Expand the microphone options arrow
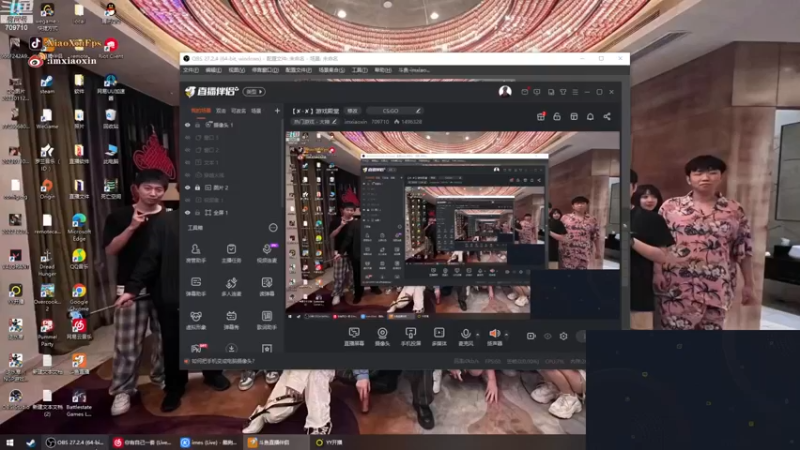The height and width of the screenshot is (450, 800). 478,335
